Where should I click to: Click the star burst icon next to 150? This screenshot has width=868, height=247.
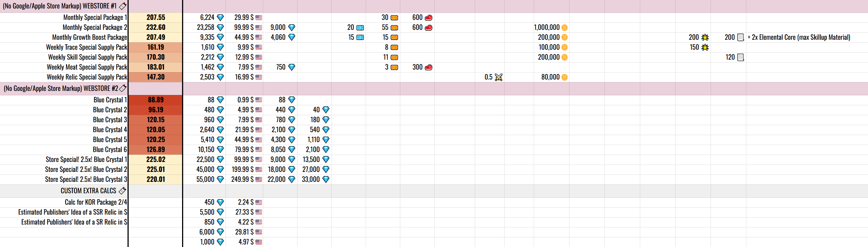(705, 47)
